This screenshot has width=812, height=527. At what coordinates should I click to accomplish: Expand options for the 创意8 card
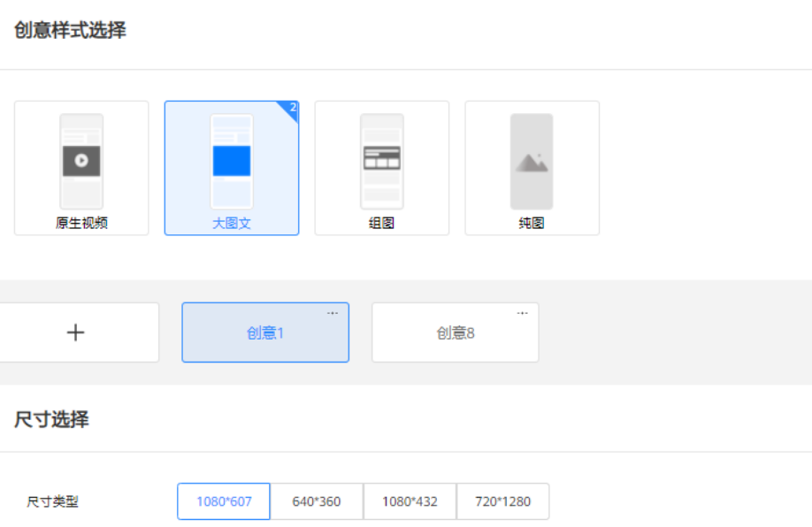tap(522, 312)
